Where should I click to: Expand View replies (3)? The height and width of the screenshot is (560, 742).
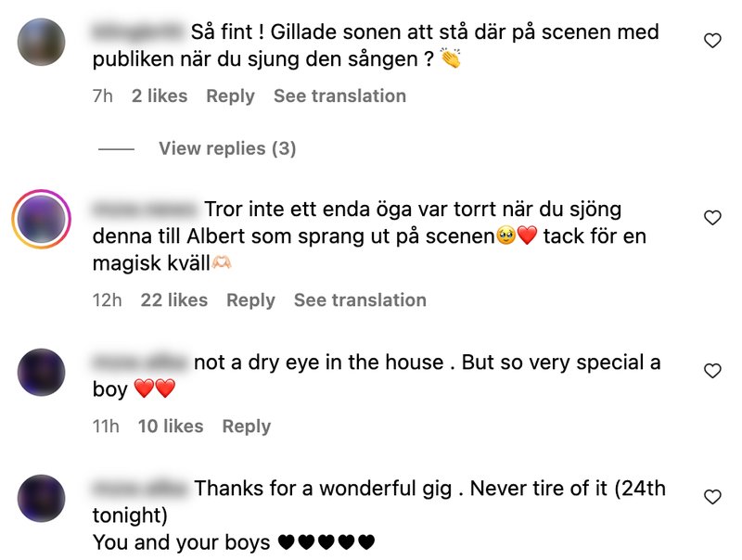(227, 148)
